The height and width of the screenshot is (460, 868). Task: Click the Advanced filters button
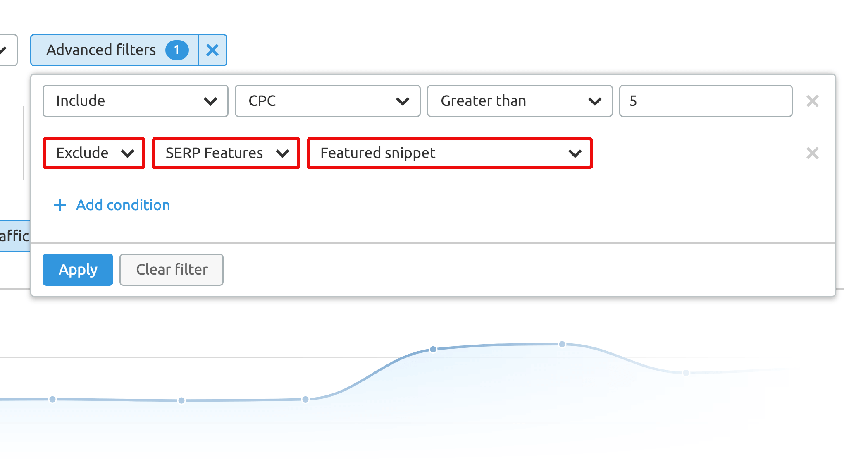tap(101, 50)
